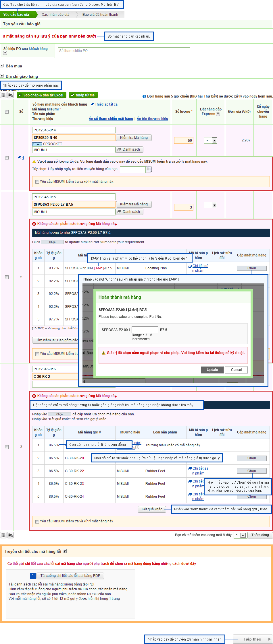Screen dimensions: 273x644
Task: Click Chọn for suggested part C-30-RK-22
Action: coord(252,471)
